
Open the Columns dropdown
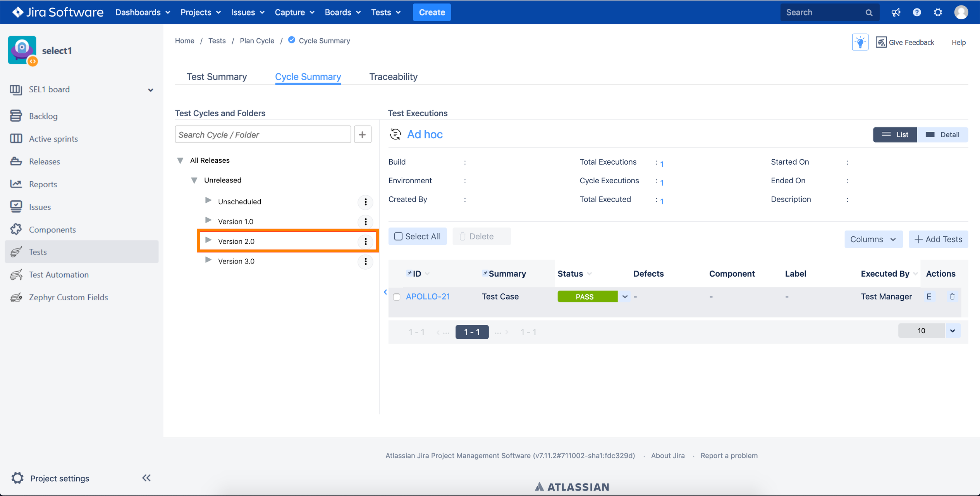click(873, 239)
